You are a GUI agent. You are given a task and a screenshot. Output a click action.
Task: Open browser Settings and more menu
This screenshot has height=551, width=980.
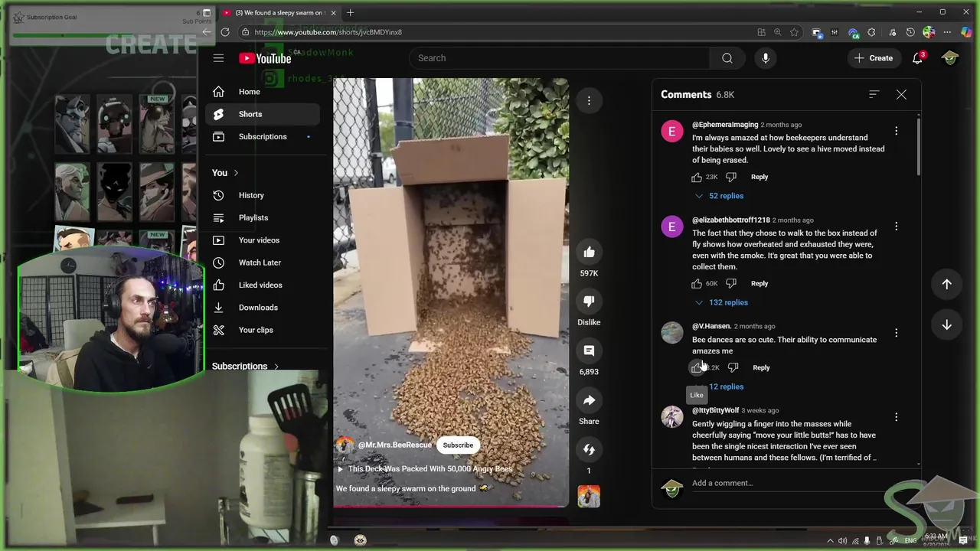947,32
